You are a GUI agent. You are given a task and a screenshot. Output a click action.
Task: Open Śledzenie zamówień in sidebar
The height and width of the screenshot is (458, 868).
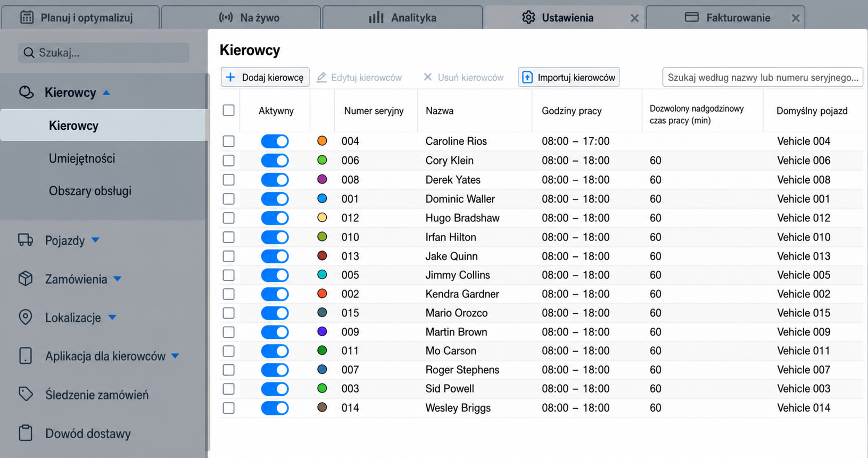point(97,395)
